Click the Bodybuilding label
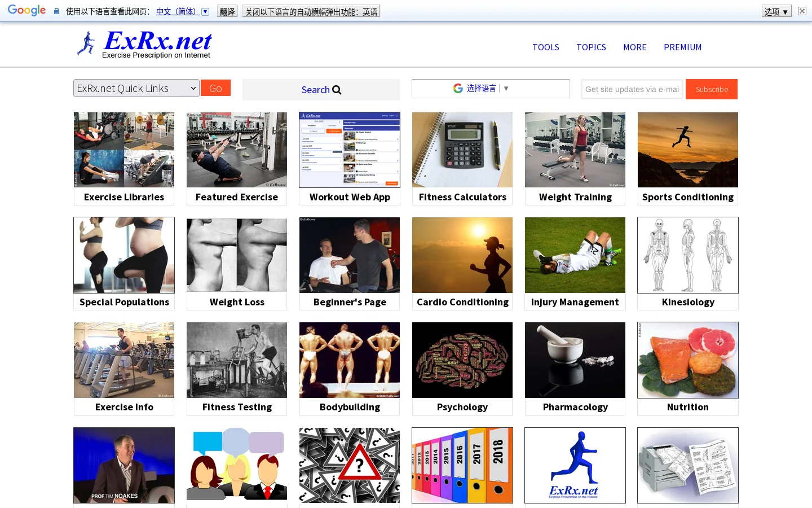Viewport: 812px width, 508px height. pos(350,407)
